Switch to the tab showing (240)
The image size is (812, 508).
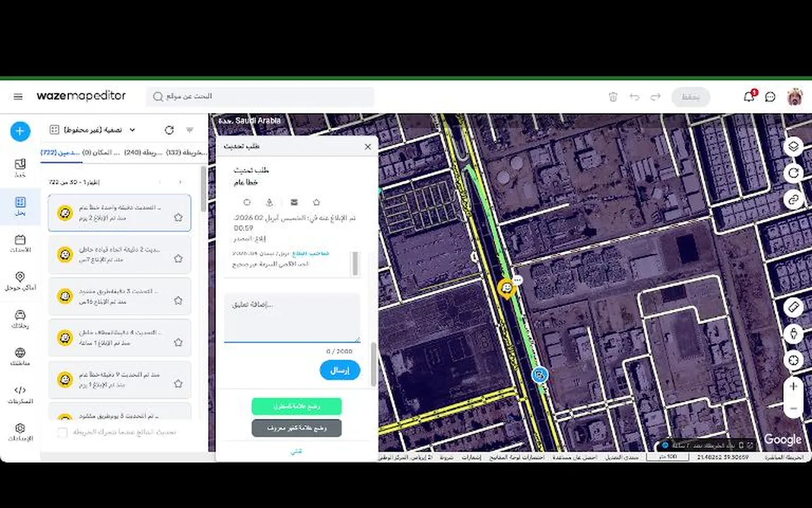tap(143, 152)
